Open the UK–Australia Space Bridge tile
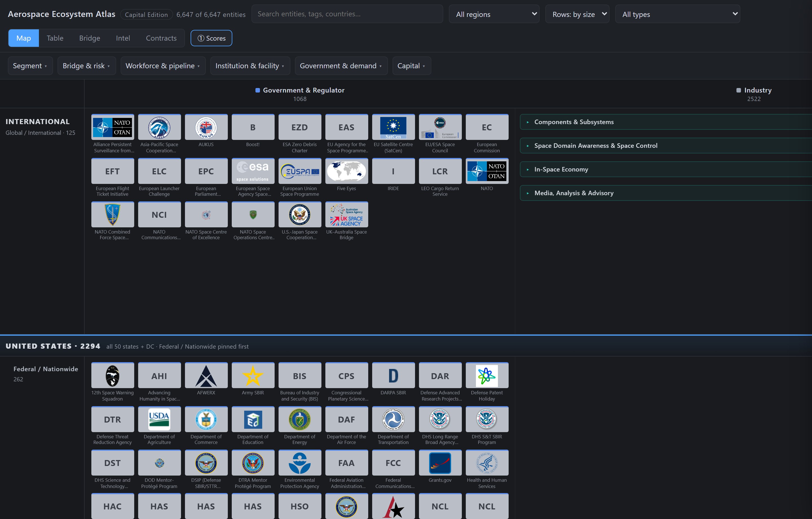The width and height of the screenshot is (812, 519). pos(346,215)
